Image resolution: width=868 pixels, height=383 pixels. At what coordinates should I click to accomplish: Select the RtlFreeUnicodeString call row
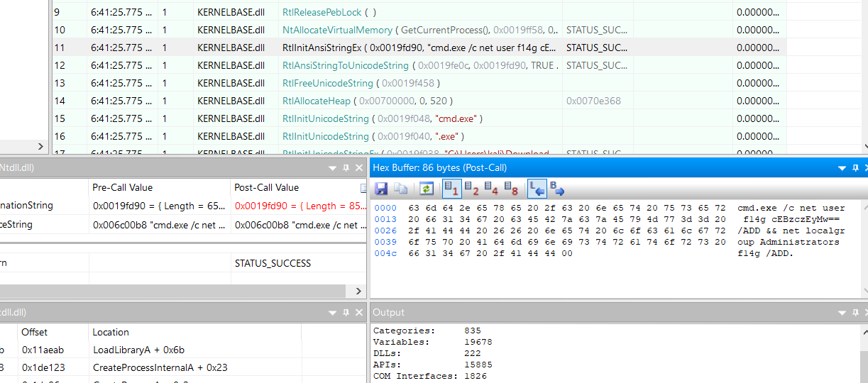pos(419,83)
